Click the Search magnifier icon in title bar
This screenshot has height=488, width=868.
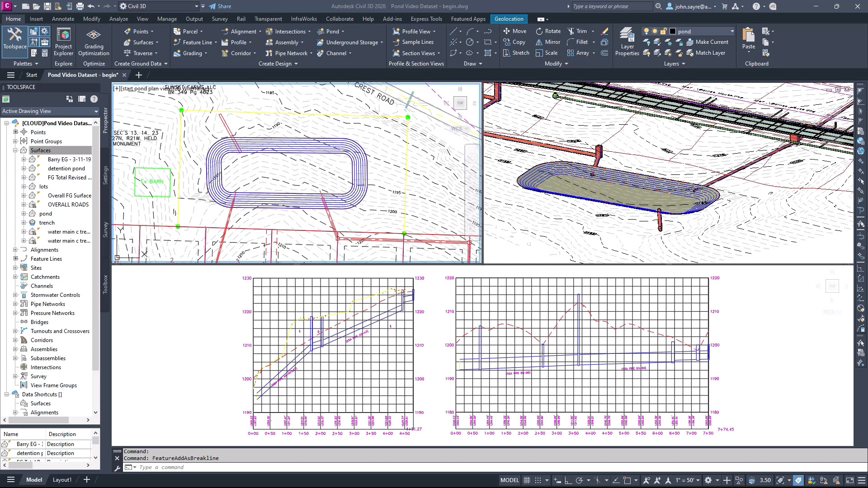659,6
